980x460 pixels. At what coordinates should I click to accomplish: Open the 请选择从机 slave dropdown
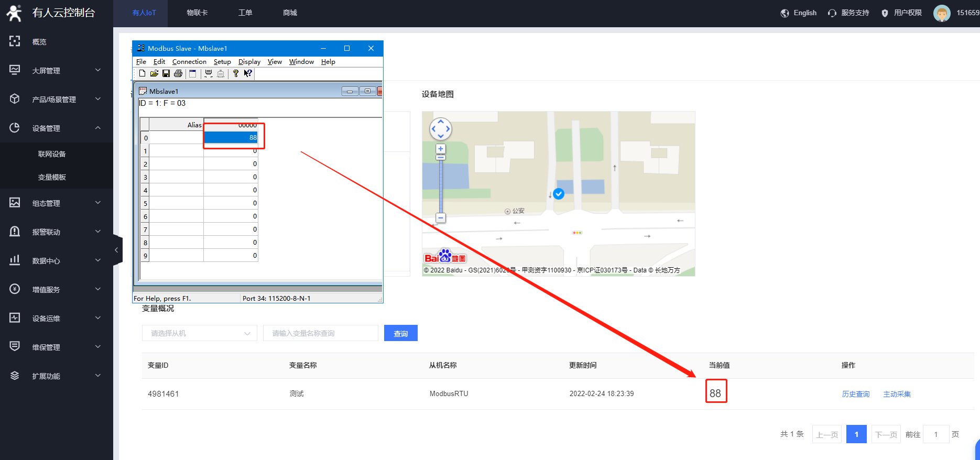(x=199, y=333)
